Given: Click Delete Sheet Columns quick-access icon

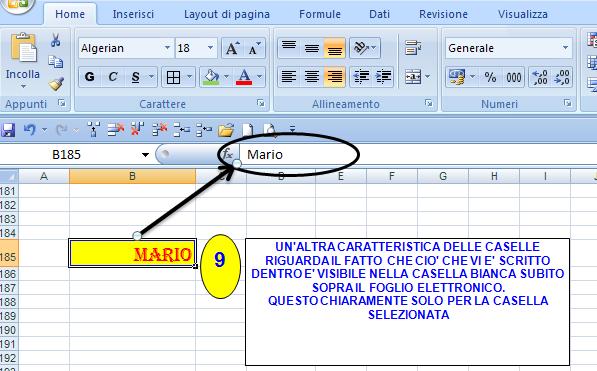Looking at the screenshot, I should pyautogui.click(x=137, y=130).
